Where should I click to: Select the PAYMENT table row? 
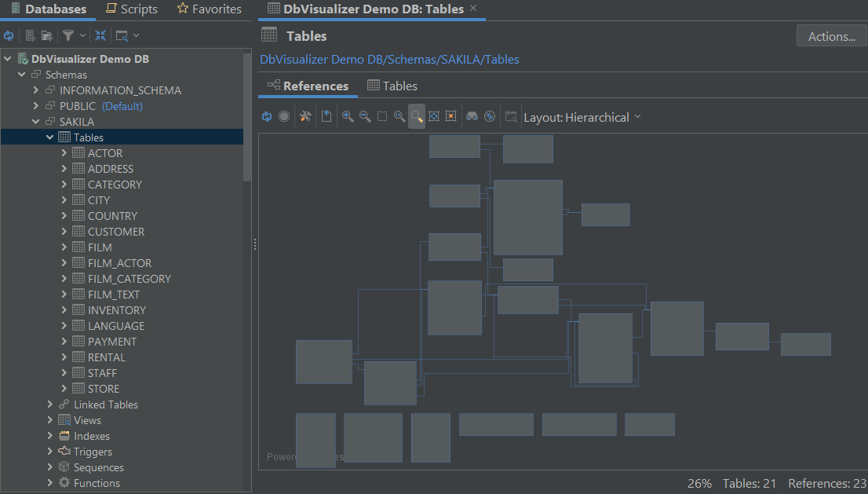(122, 342)
